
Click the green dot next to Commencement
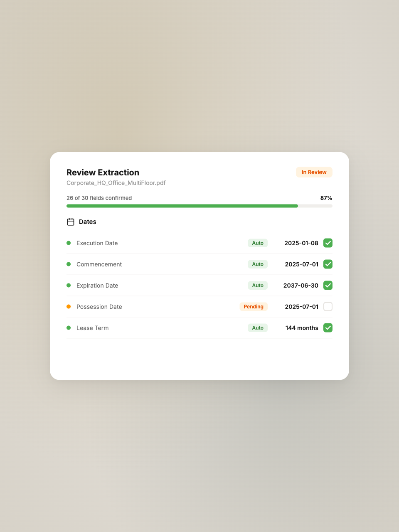click(69, 264)
